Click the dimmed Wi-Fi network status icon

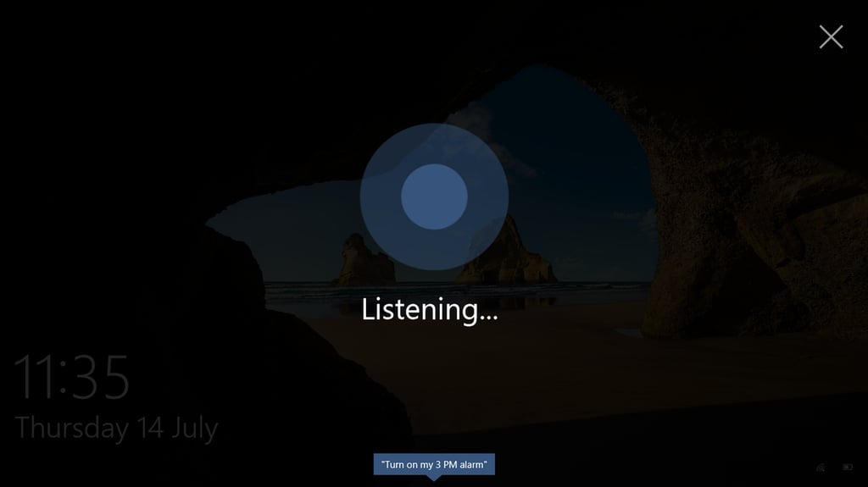tap(821, 467)
